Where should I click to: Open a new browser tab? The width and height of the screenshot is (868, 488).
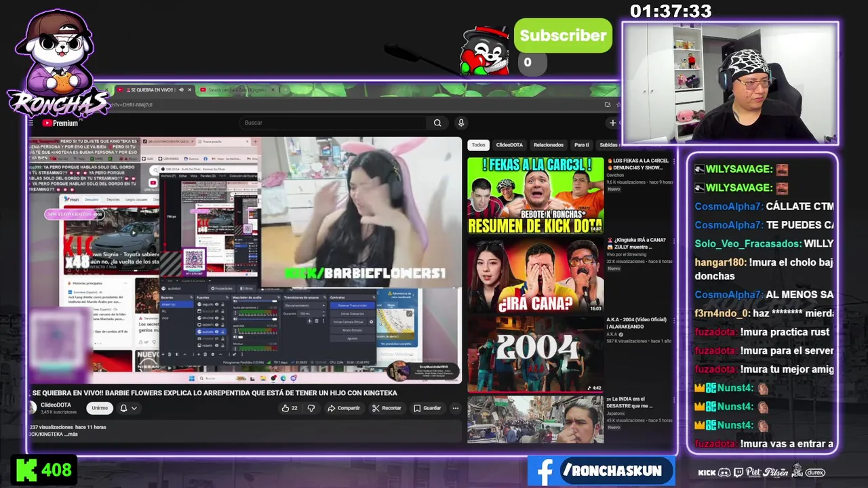pos(285,89)
